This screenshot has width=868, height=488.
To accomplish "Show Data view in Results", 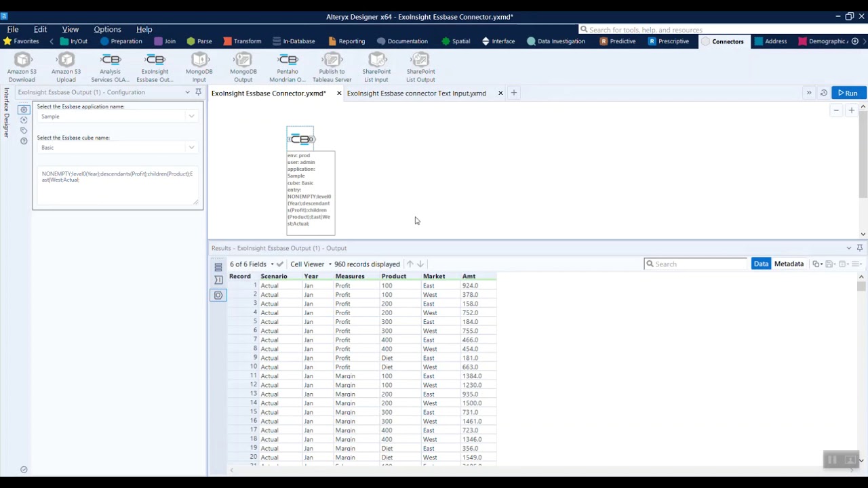I will [x=761, y=264].
